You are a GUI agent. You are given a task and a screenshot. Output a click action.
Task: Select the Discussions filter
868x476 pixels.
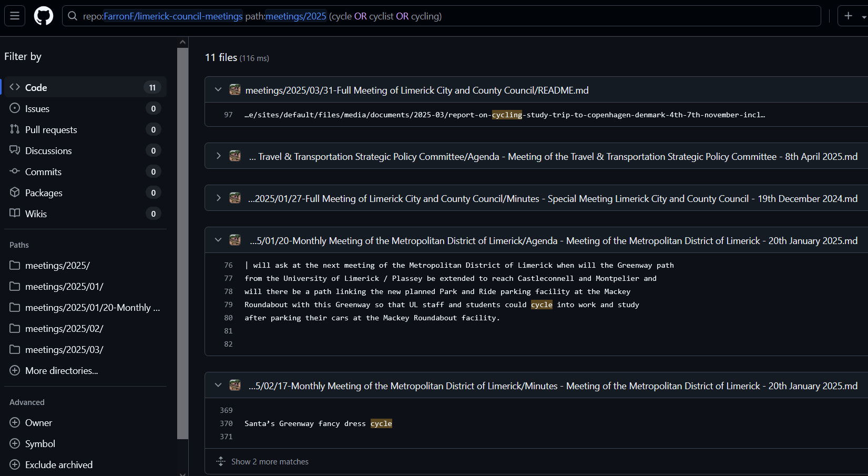85,150
